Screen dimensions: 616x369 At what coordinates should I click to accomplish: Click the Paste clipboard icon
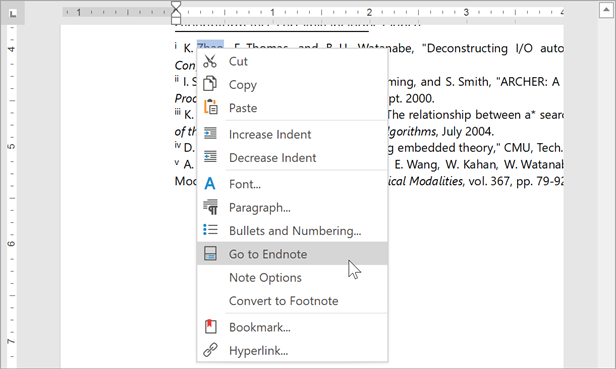click(x=210, y=107)
